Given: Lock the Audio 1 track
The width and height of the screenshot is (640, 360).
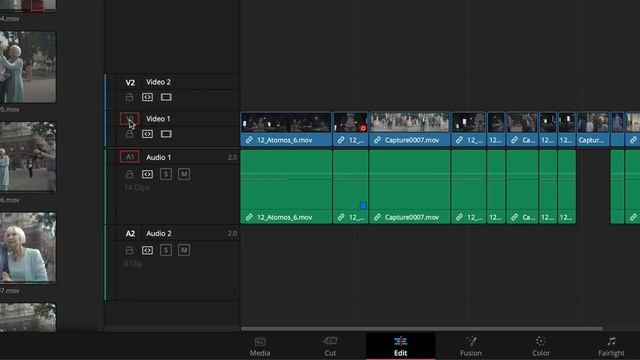Looking at the screenshot, I should coord(129,174).
